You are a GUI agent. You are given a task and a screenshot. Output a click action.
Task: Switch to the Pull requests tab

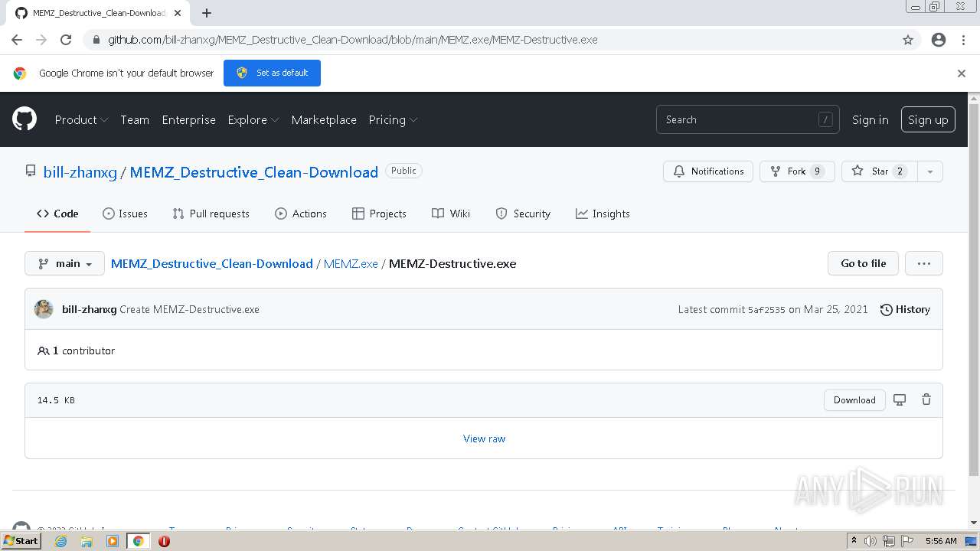click(211, 214)
